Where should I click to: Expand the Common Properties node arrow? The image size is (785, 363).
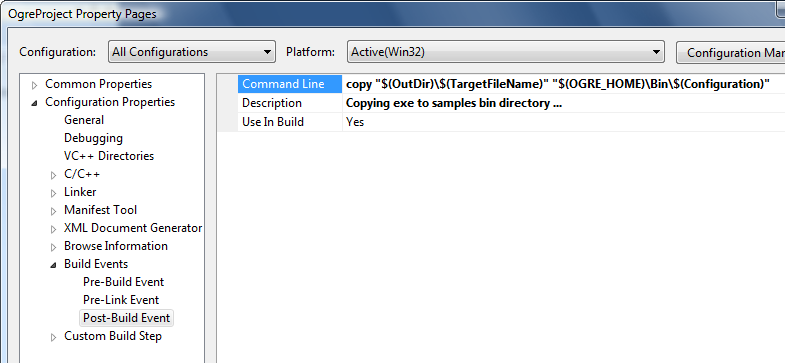click(34, 85)
